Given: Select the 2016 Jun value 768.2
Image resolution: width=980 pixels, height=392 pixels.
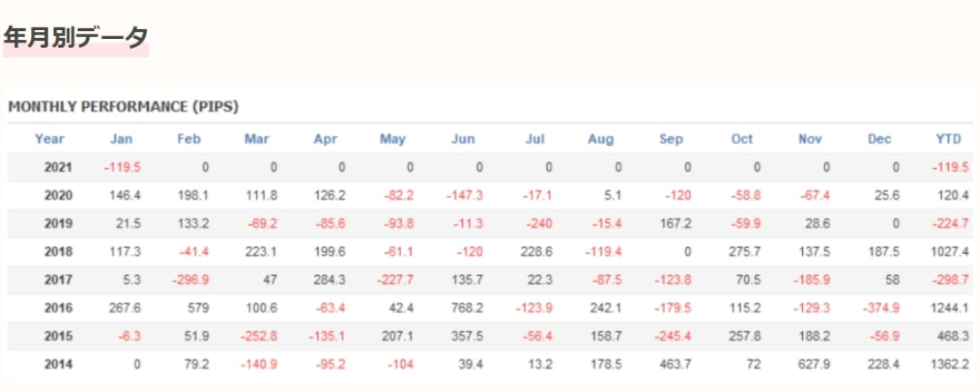Looking at the screenshot, I should (467, 307).
